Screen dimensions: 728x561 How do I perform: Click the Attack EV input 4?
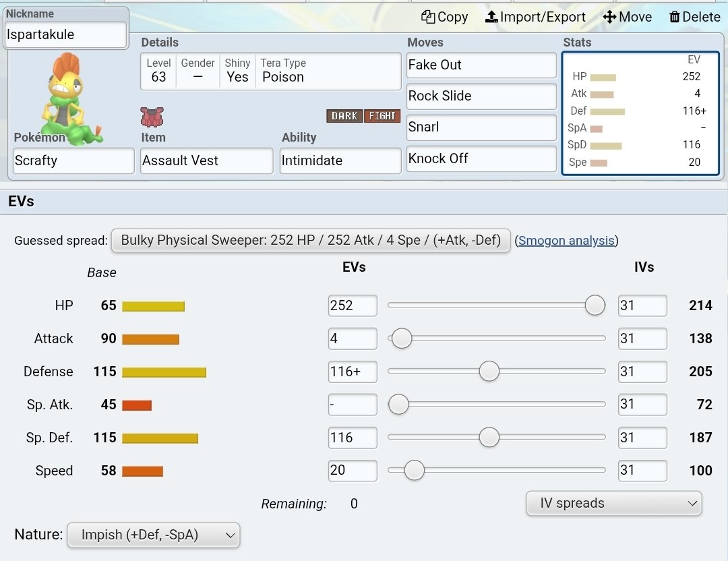tap(353, 338)
